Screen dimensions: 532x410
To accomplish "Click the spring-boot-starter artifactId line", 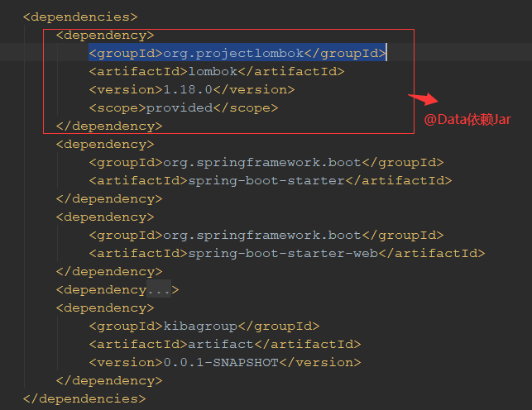I will 271,180.
